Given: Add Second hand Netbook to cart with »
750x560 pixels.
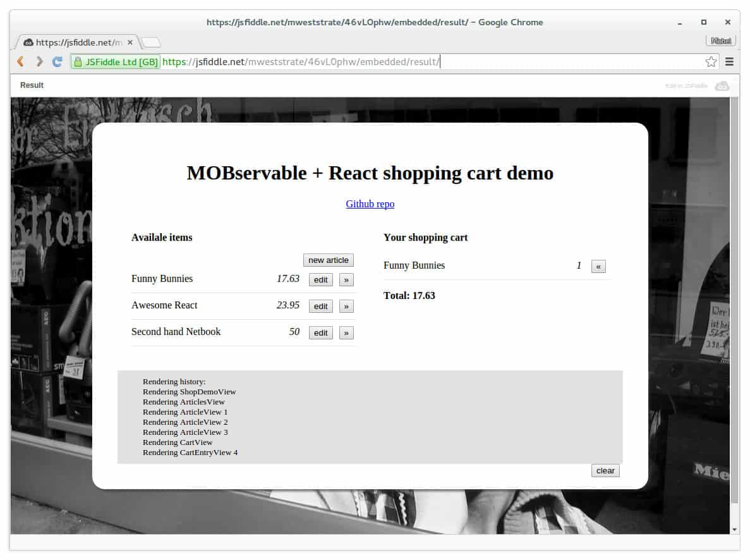Looking at the screenshot, I should [346, 332].
